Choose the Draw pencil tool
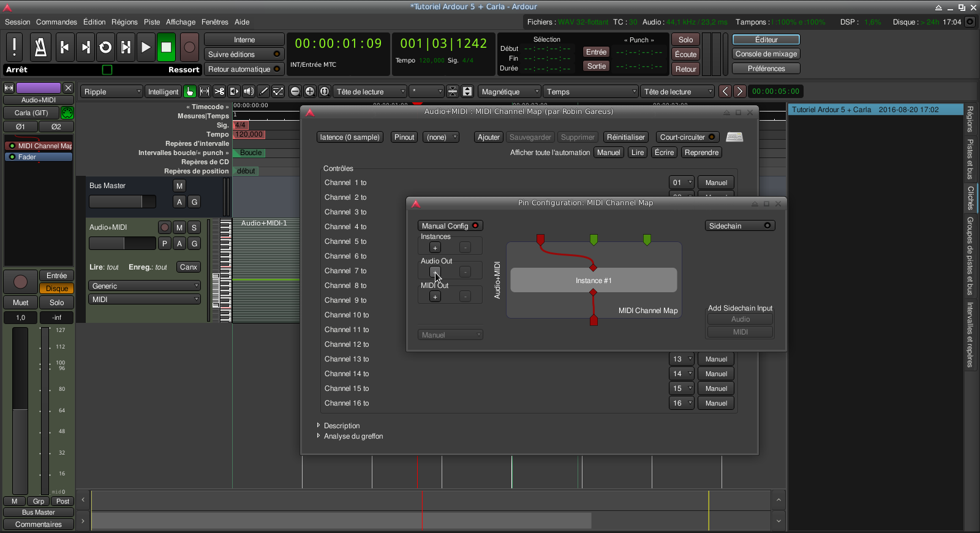Image resolution: width=980 pixels, height=533 pixels. click(x=263, y=91)
